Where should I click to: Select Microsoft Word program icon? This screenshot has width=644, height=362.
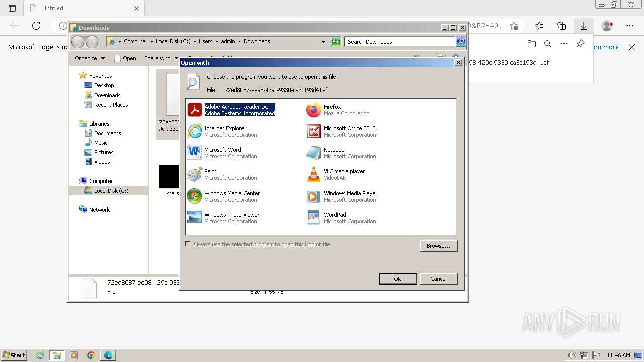point(194,153)
